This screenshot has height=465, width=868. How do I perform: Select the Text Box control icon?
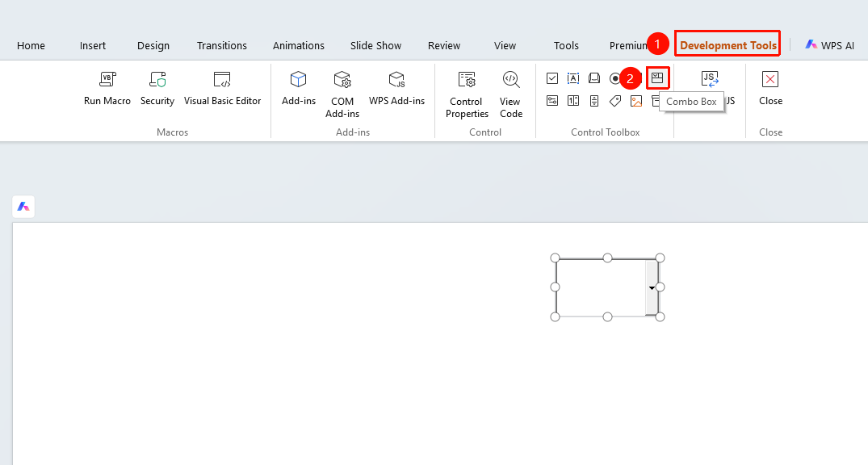point(573,78)
